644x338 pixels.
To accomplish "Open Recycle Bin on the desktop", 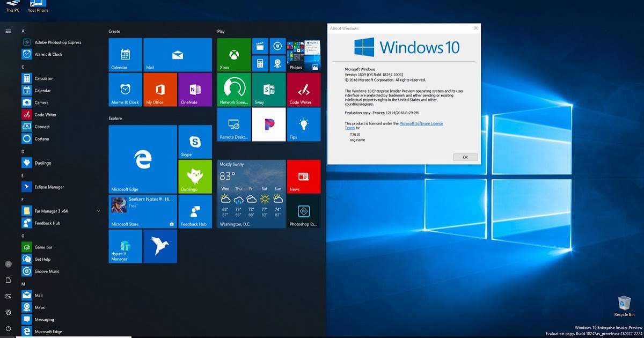I will (x=624, y=303).
